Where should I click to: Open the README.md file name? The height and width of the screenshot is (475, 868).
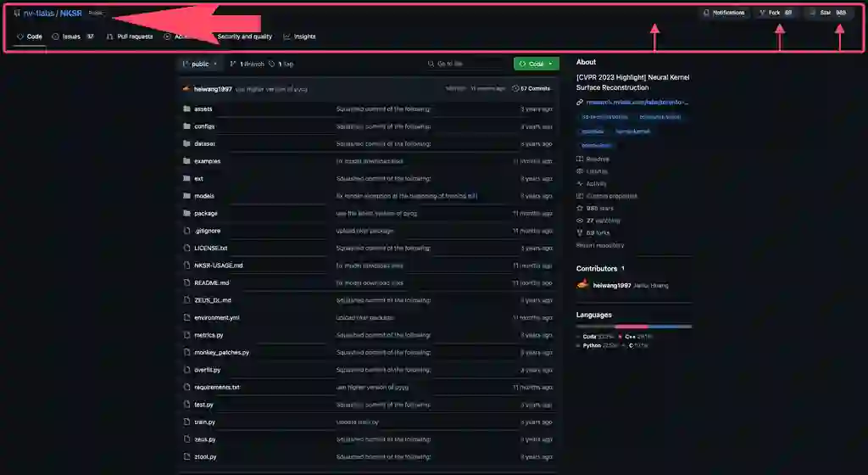[211, 283]
